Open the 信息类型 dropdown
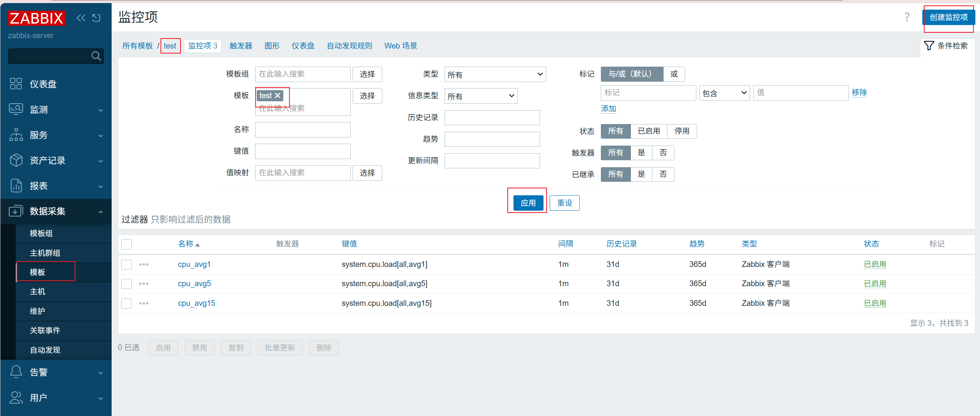 pos(480,96)
